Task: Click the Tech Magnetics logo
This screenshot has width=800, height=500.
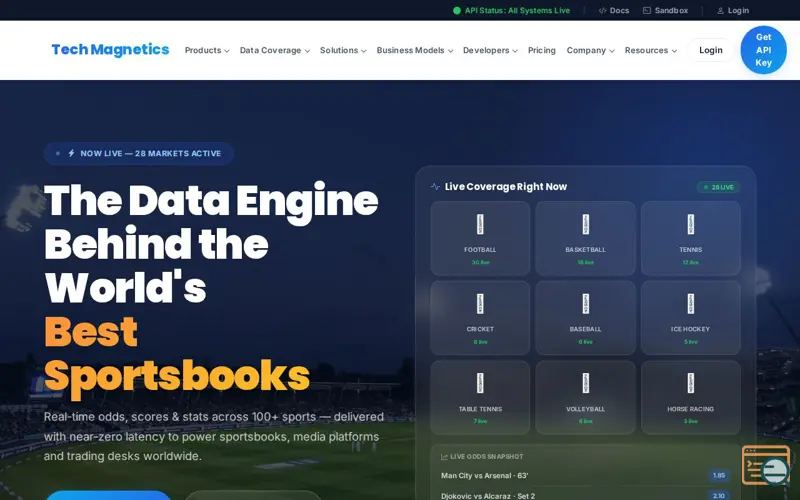Action: (x=110, y=49)
